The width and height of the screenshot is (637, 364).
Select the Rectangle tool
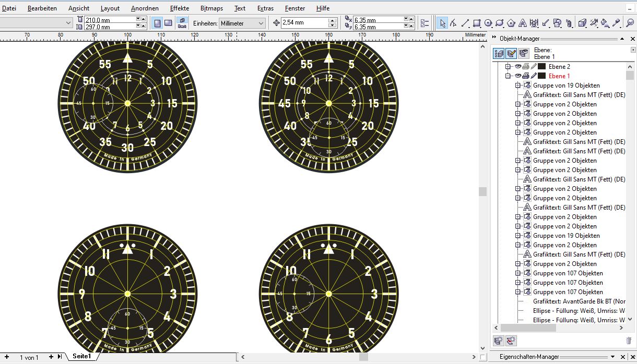pyautogui.click(x=477, y=23)
